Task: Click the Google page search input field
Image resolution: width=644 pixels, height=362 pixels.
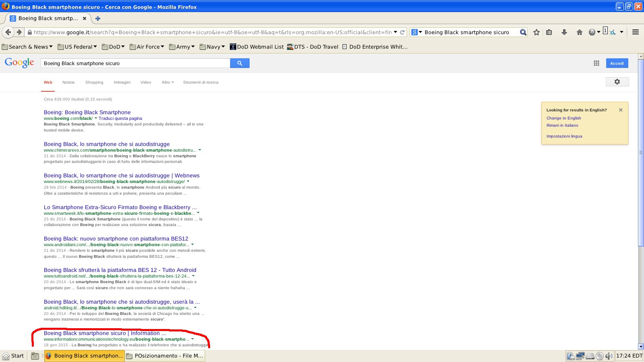Action: (135, 63)
